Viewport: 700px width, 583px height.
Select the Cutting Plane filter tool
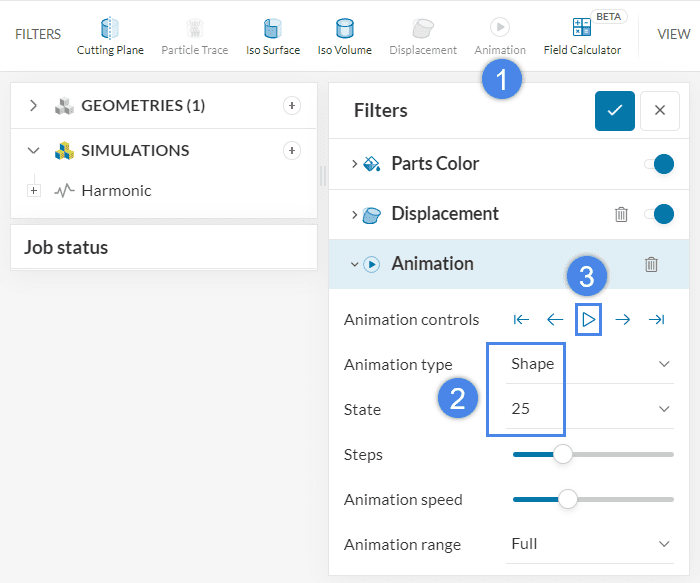click(x=110, y=36)
